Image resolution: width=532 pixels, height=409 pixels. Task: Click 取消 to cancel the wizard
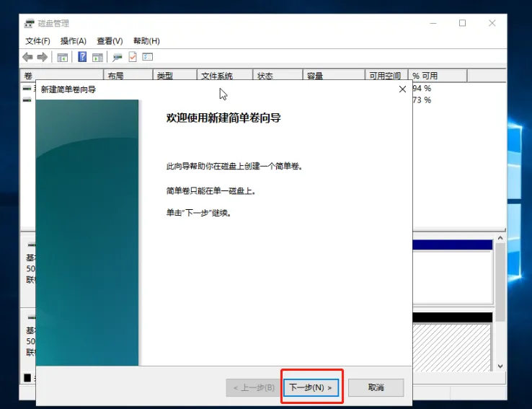point(376,387)
